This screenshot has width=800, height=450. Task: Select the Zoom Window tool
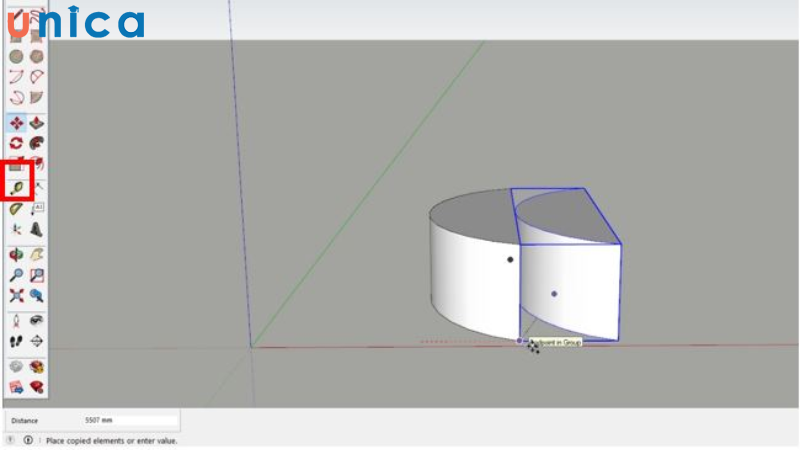coord(37,275)
